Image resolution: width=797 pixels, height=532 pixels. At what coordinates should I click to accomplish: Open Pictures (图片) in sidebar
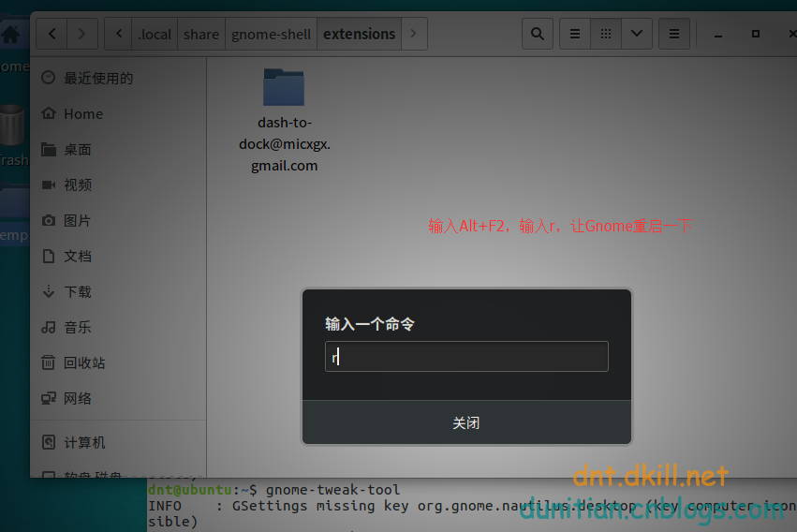click(x=118, y=220)
